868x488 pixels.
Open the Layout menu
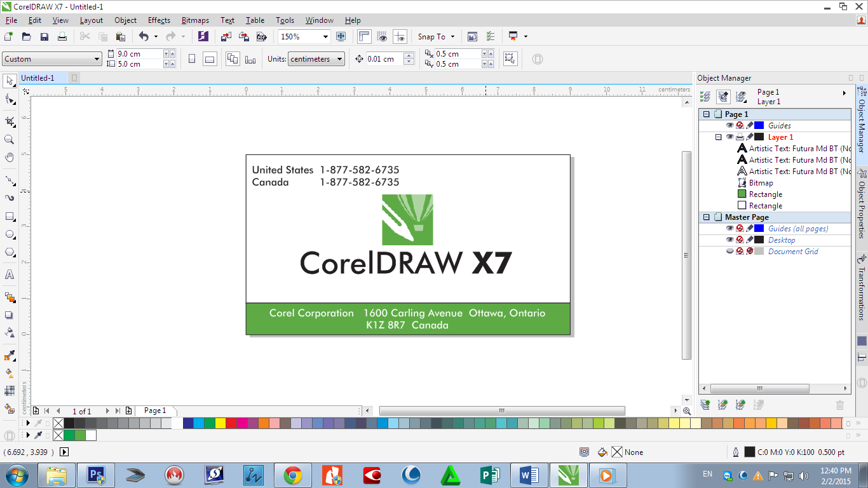coord(91,20)
